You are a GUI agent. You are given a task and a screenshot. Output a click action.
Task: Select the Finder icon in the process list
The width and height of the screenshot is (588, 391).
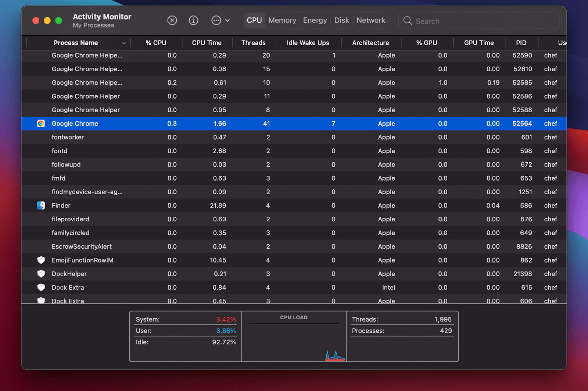pyautogui.click(x=41, y=205)
